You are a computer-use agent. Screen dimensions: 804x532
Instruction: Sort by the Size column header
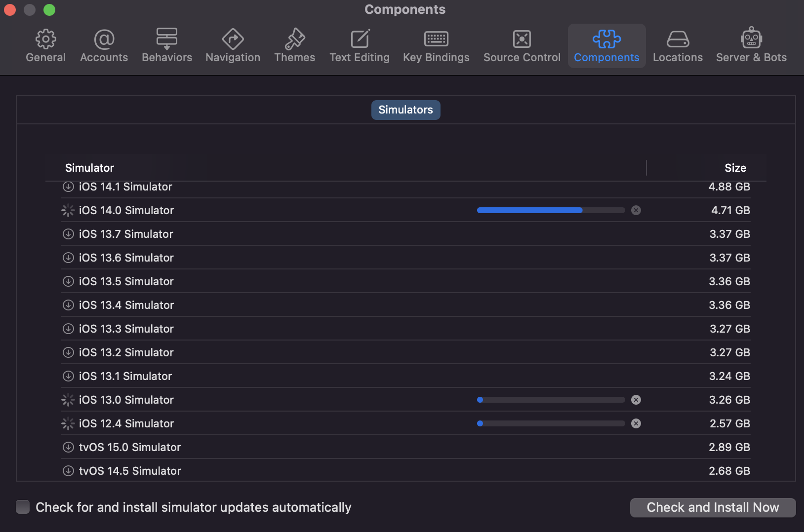(735, 168)
